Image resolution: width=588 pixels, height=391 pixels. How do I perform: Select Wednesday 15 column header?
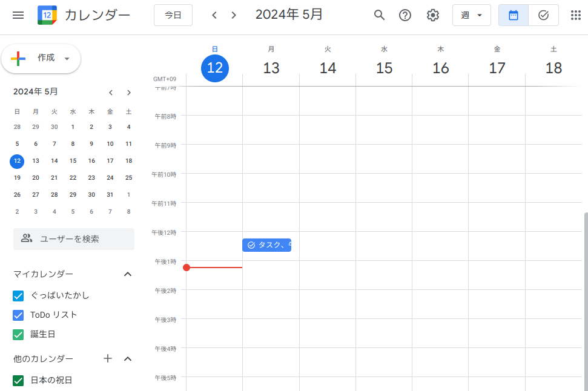coord(385,68)
